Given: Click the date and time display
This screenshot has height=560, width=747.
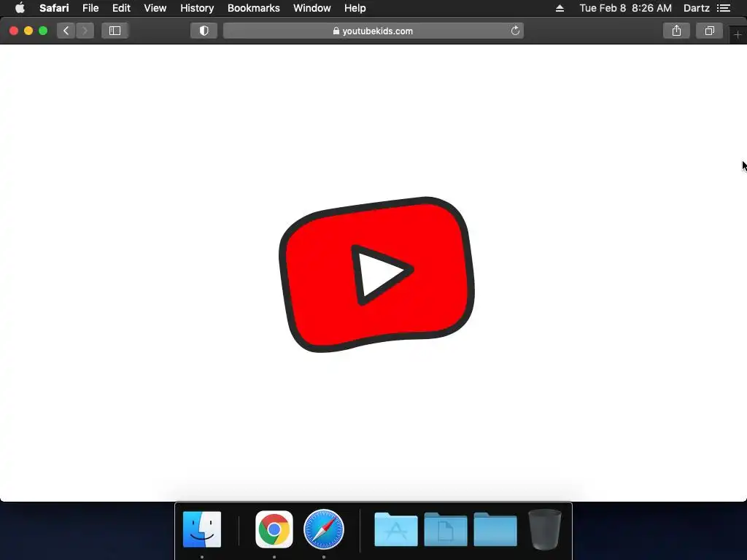Looking at the screenshot, I should (625, 8).
